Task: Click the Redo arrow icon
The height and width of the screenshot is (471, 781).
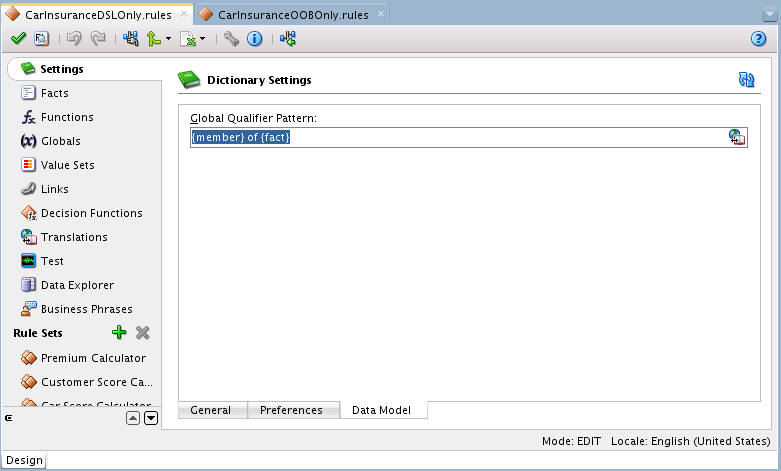Action: point(98,38)
